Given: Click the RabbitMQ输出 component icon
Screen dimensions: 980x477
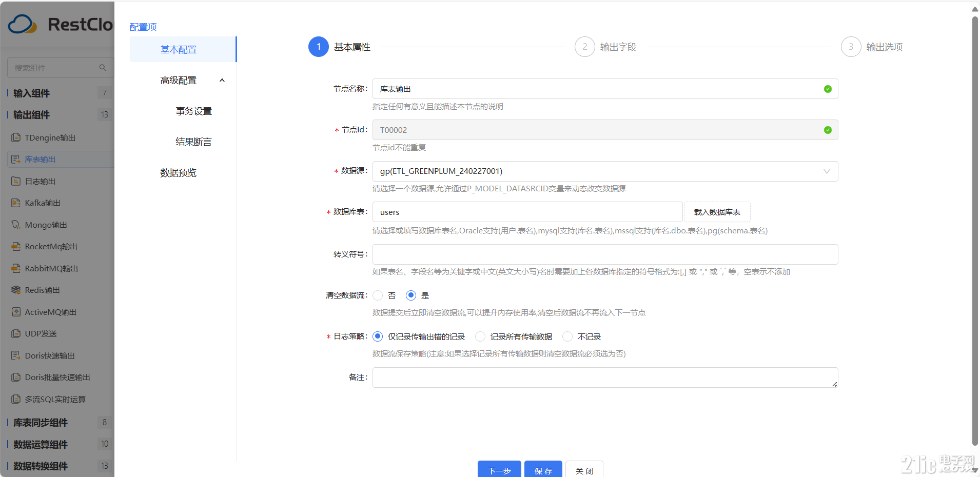Looking at the screenshot, I should 16,268.
